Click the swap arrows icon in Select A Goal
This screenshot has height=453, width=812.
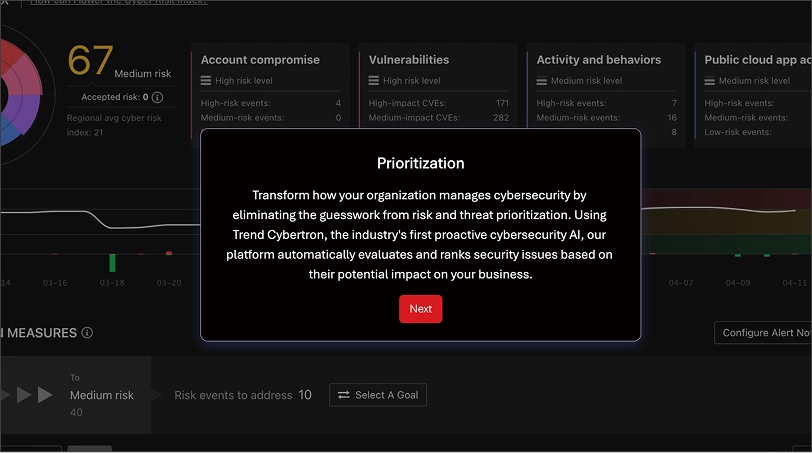point(343,395)
